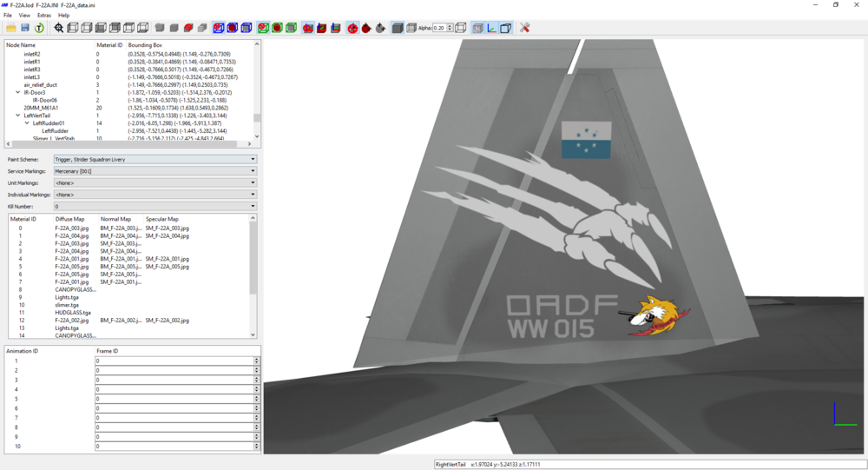Collapse the LeftVertTail tree node
The width and height of the screenshot is (868, 470).
tap(17, 116)
